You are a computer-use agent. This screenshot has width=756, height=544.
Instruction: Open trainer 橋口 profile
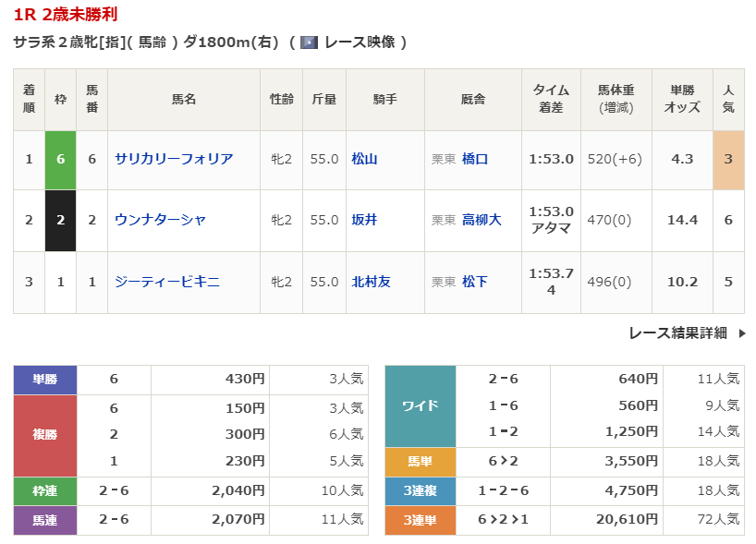tap(475, 159)
